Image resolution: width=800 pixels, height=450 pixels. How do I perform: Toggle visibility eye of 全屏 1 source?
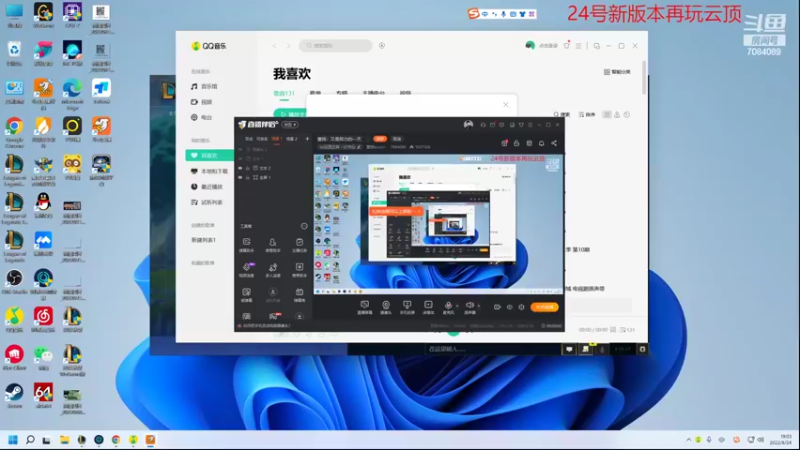[240, 178]
